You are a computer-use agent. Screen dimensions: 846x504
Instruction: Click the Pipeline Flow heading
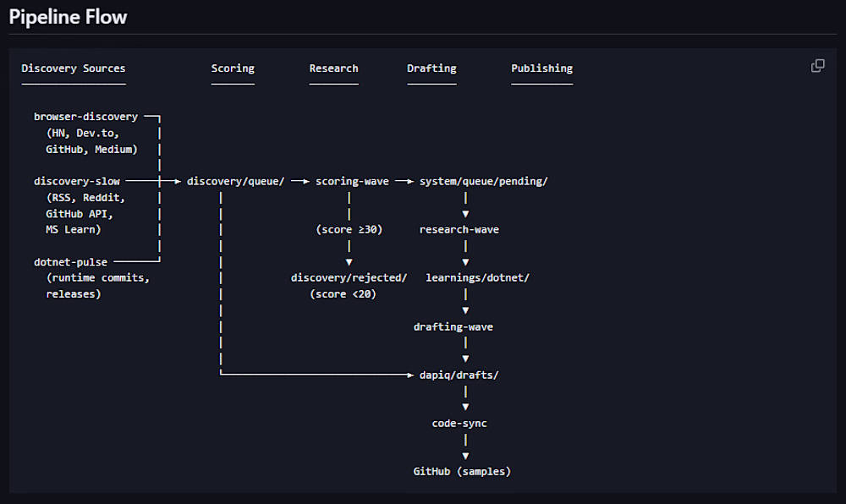pyautogui.click(x=68, y=17)
